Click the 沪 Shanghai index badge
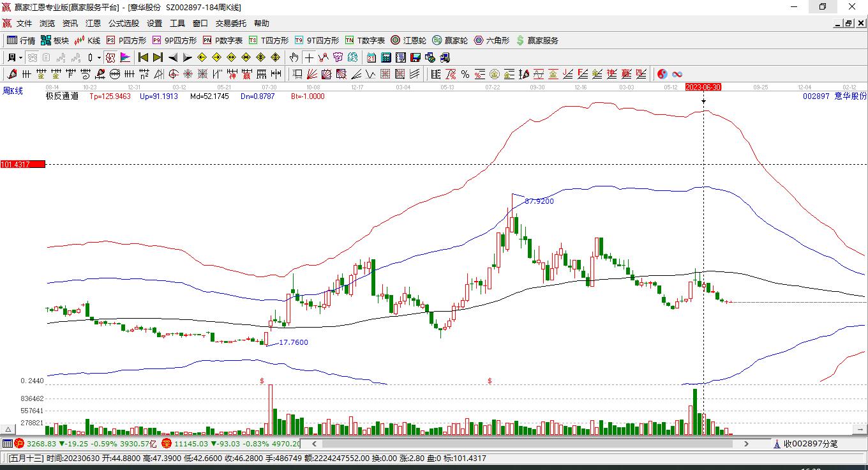Screen dimensions: 868x470 (19, 443)
